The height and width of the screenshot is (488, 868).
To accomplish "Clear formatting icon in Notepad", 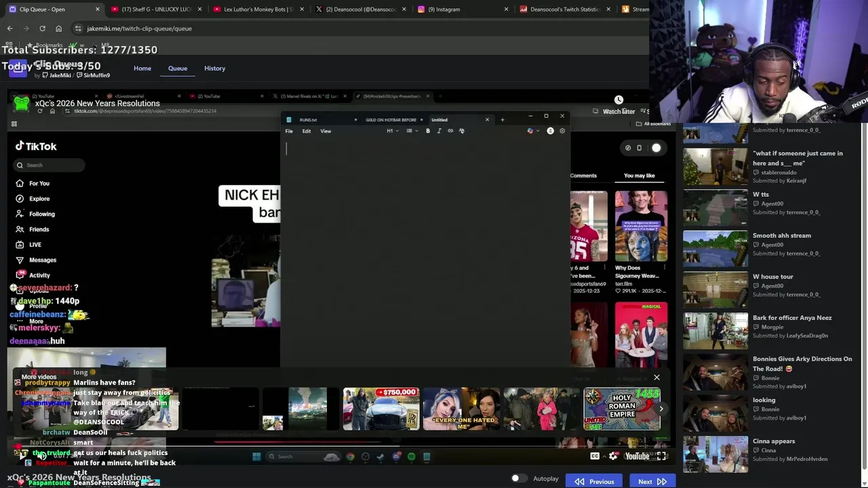I will click(462, 131).
